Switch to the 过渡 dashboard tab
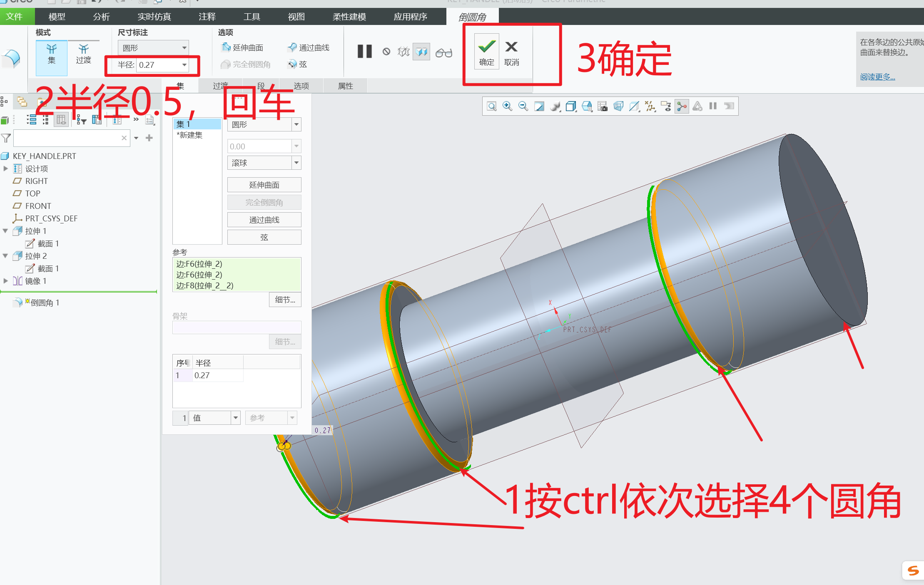 [x=220, y=85]
